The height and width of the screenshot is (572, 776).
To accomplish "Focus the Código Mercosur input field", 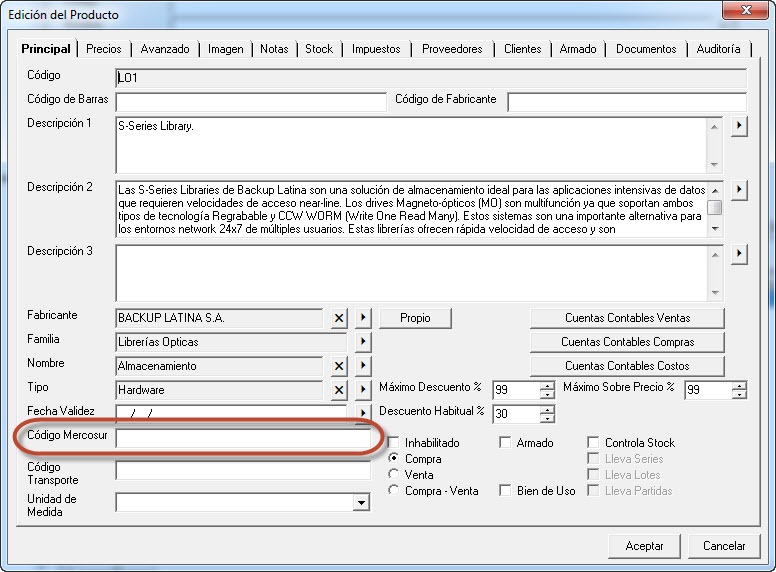I will (243, 438).
